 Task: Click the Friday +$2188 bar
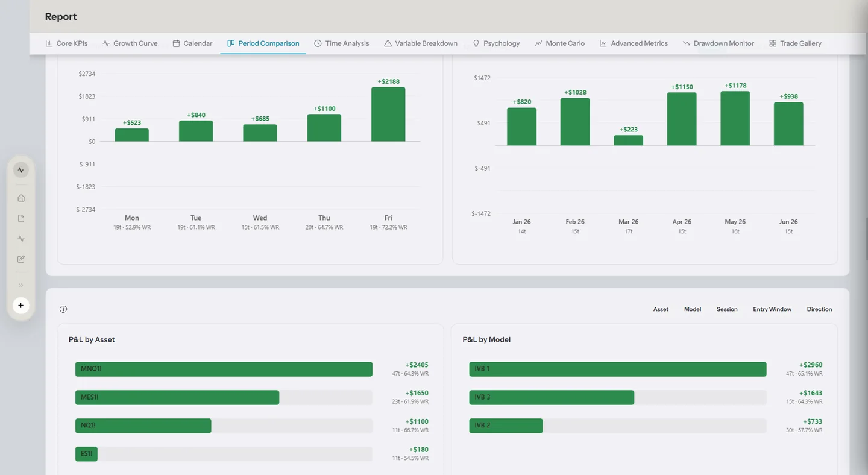coord(388,115)
